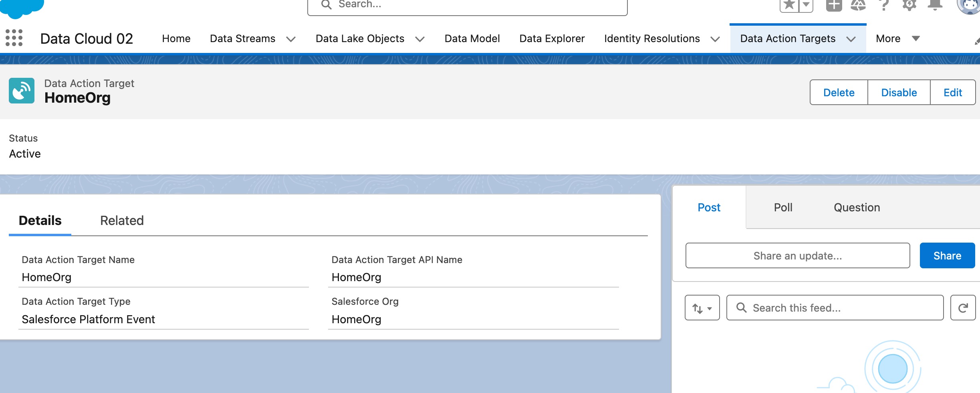Viewport: 980px width, 393px height.
Task: Click the Salesforce cloud logo
Action: pyautogui.click(x=22, y=8)
